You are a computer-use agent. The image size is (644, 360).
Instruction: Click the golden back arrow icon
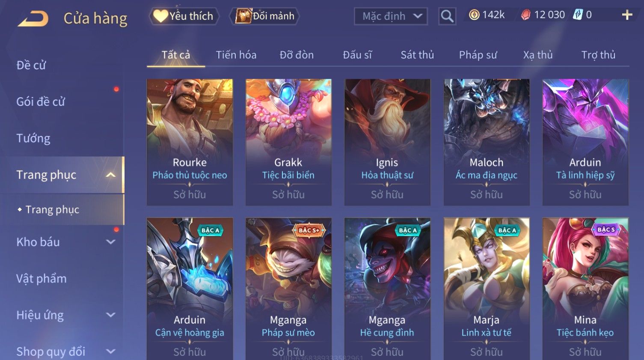33,18
